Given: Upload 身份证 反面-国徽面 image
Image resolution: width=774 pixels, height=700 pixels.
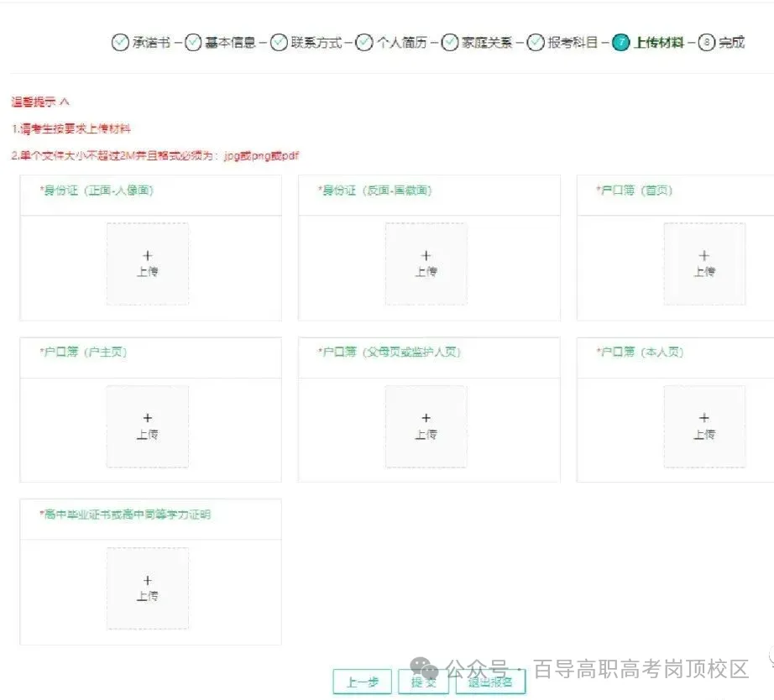Looking at the screenshot, I should [426, 264].
